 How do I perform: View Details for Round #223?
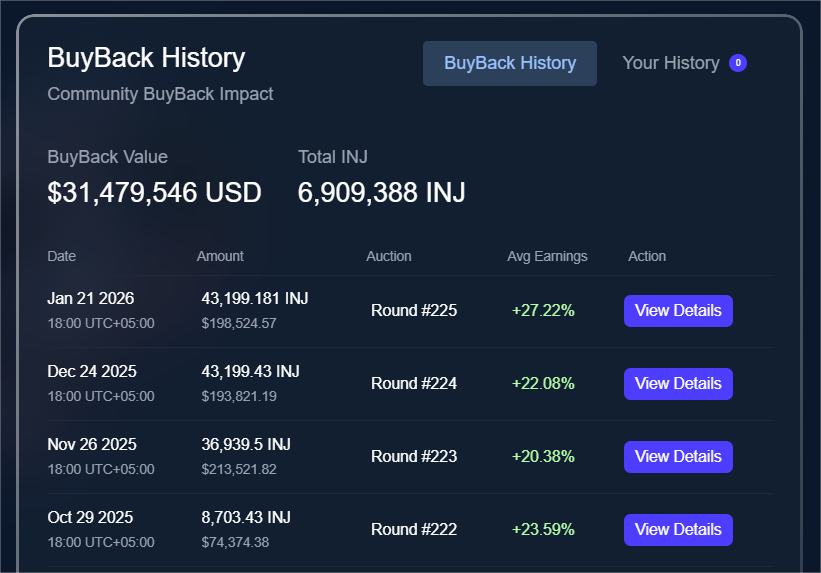678,457
